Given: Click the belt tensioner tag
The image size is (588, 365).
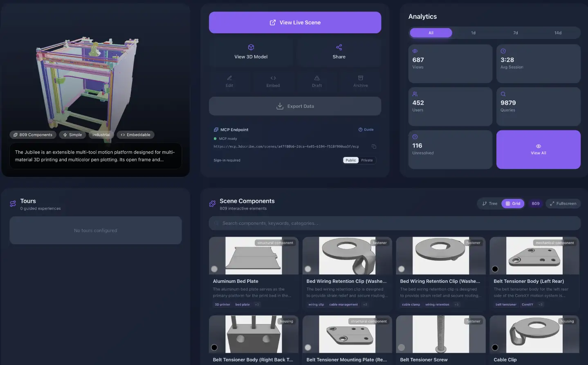Looking at the screenshot, I should click(506, 305).
